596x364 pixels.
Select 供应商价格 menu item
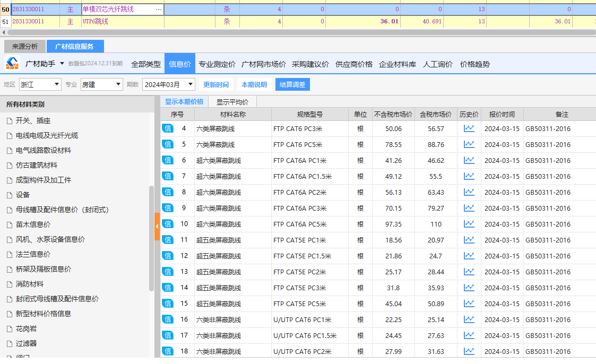[354, 64]
